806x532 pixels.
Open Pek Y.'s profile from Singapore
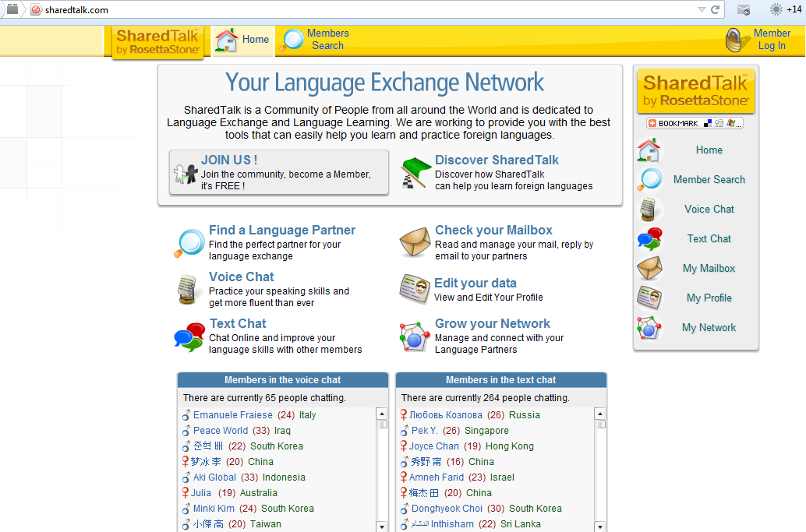pos(424,430)
